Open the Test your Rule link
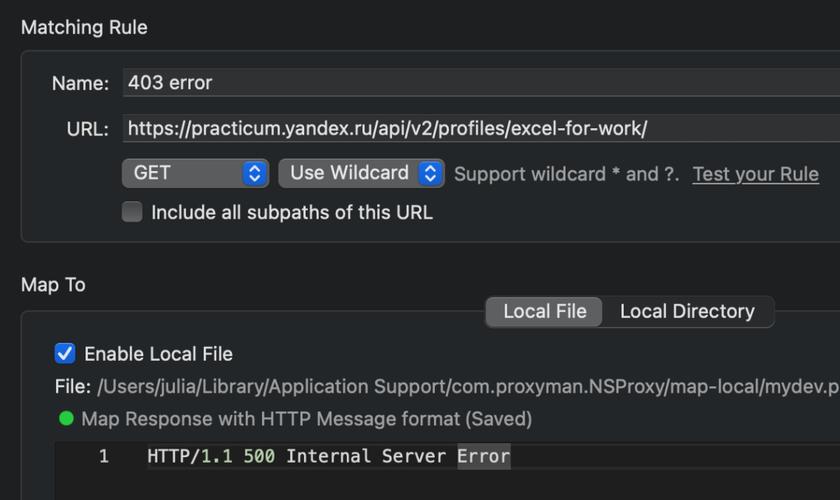840x500 pixels. 755,174
